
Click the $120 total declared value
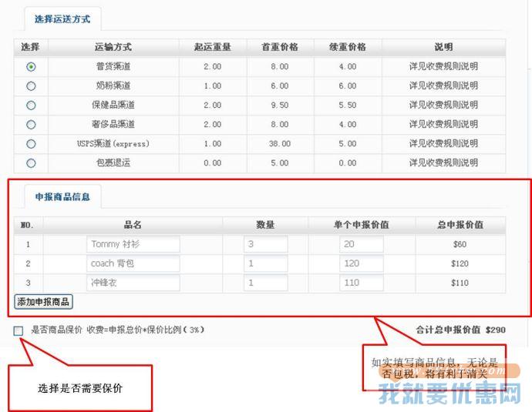460,263
